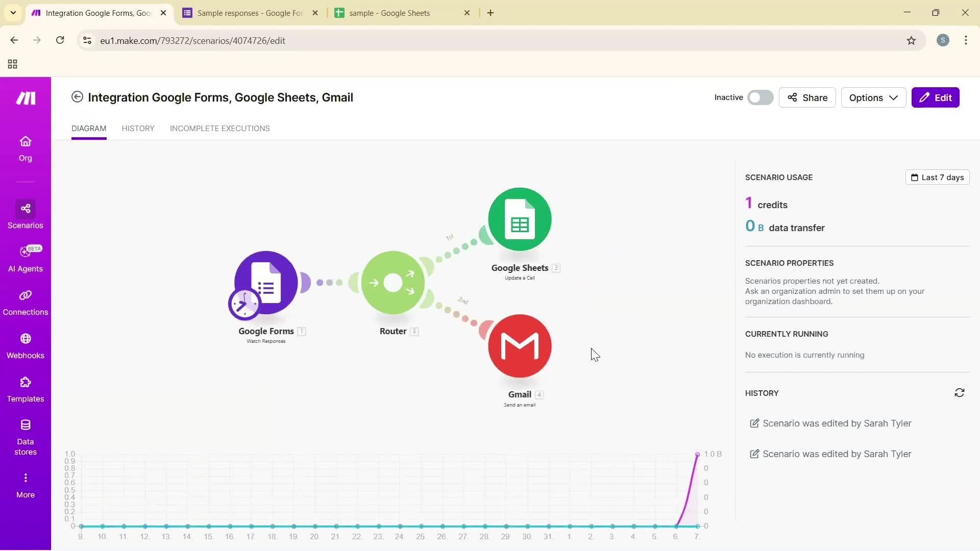Change the Last 7 days usage range
Viewport: 980px width, 551px height.
coord(937,177)
